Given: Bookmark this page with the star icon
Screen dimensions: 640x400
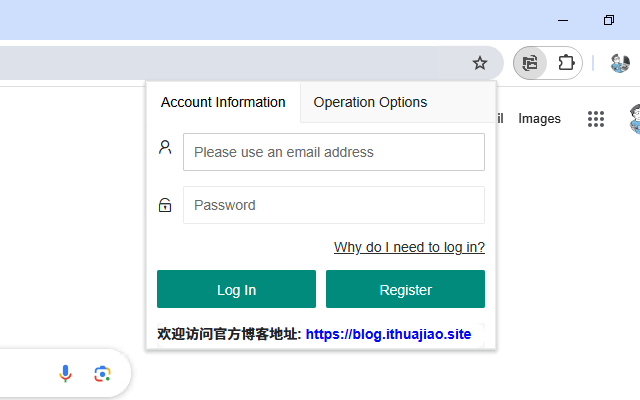Looking at the screenshot, I should [x=480, y=63].
